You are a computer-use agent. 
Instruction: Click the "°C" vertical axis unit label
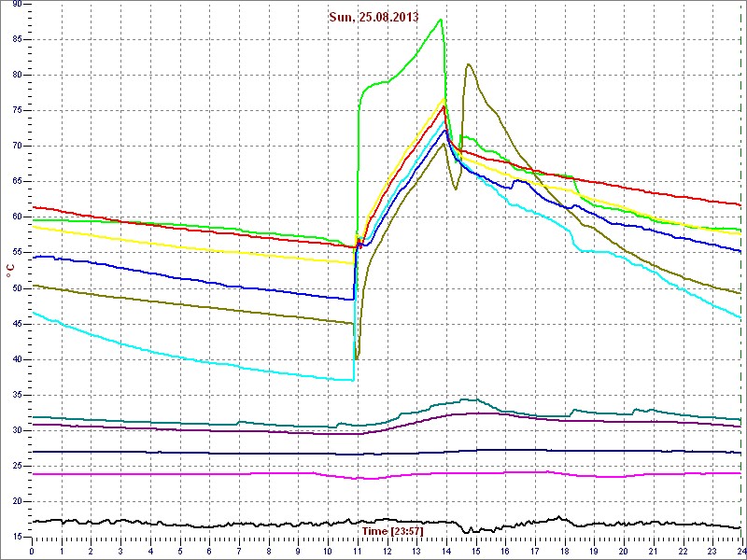[10, 272]
